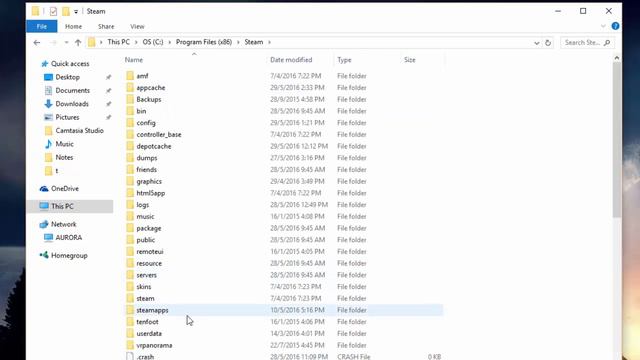This screenshot has width=640, height=360.
Task: Open the address bar history dropdown
Action: [x=536, y=43]
